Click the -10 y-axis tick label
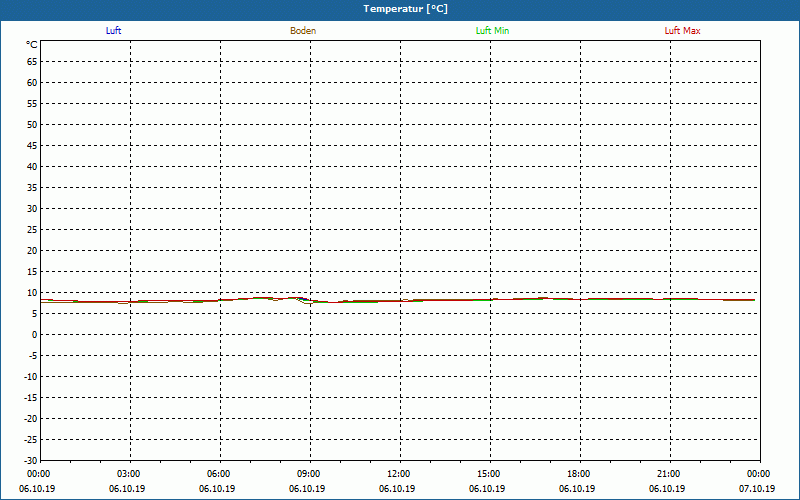Screen dimensions: 800x500 coord(31,377)
